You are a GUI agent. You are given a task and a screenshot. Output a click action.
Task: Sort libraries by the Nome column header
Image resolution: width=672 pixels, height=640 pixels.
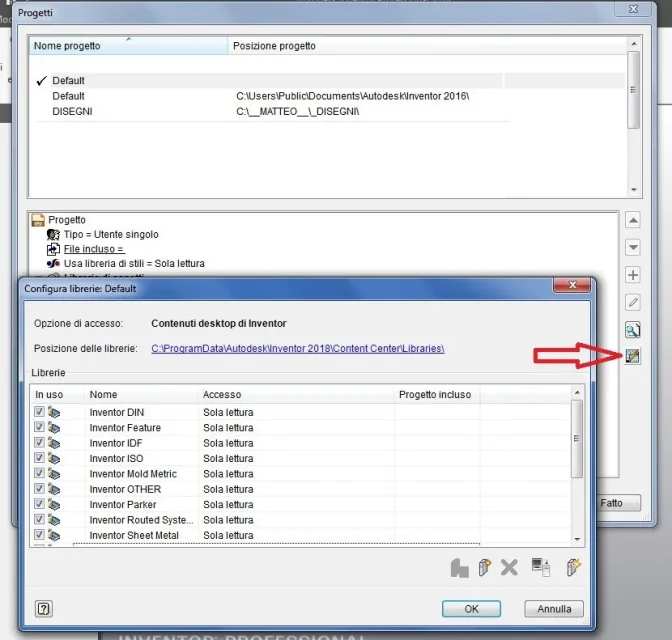[141, 394]
